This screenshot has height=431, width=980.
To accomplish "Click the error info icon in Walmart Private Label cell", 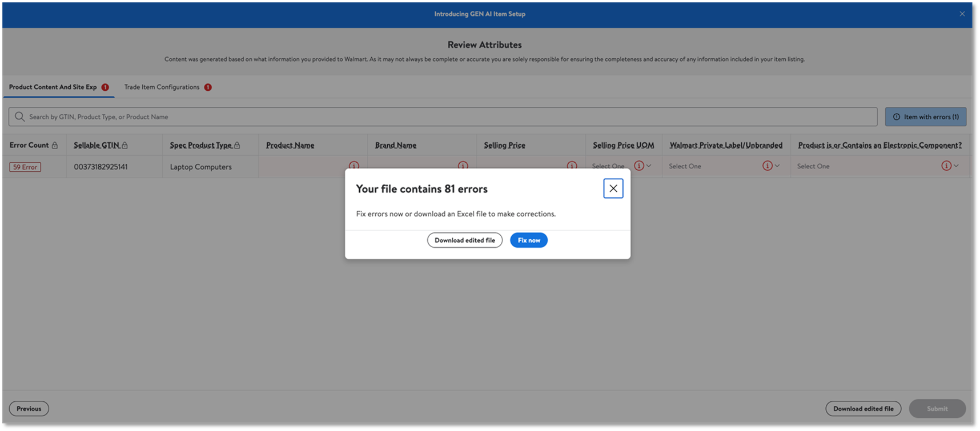I will pyautogui.click(x=768, y=166).
